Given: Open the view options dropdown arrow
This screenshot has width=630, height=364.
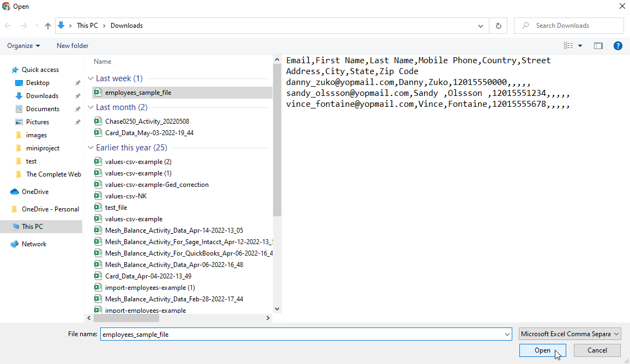Looking at the screenshot, I should pos(580,46).
